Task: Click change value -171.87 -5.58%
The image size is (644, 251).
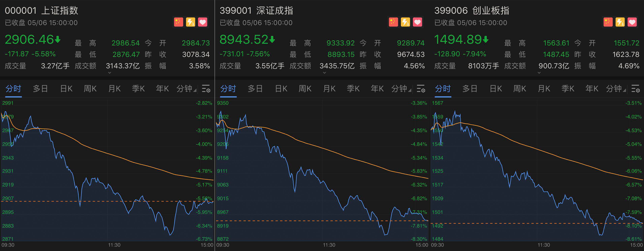Action: (30, 54)
